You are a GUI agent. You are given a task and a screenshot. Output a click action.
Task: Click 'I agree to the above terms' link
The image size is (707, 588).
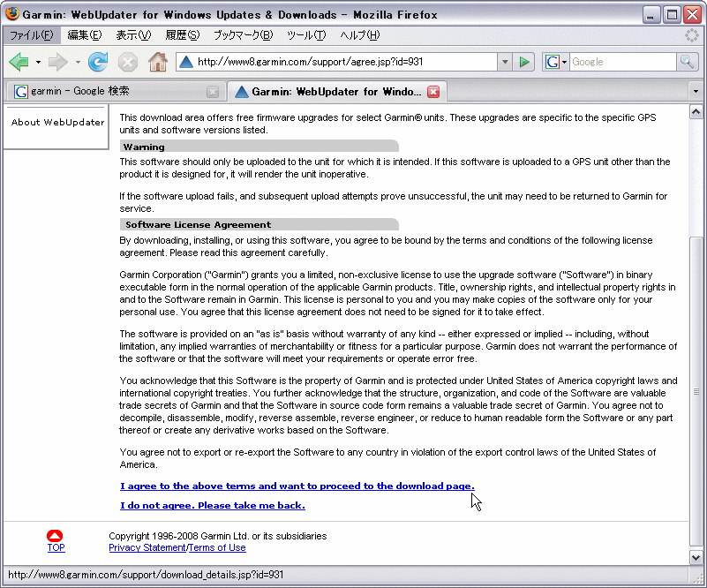coord(297,486)
